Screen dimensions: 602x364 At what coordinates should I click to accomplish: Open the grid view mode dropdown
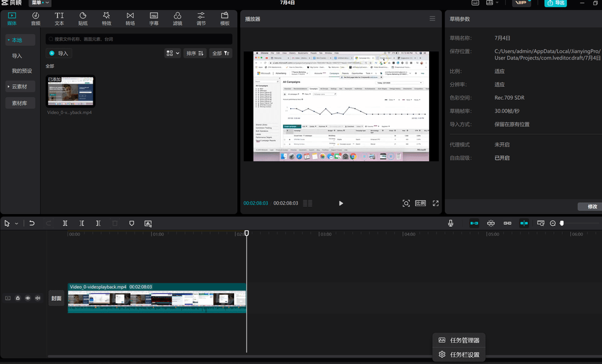click(x=172, y=53)
